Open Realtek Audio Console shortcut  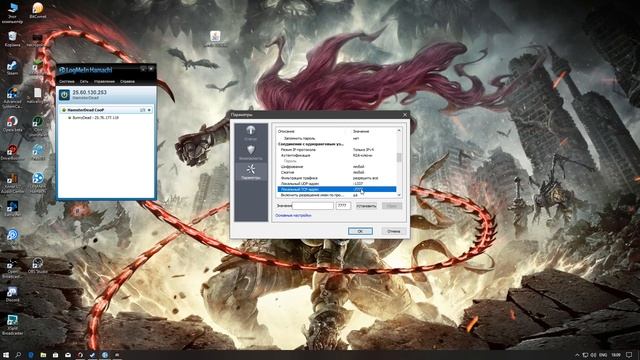(12, 183)
